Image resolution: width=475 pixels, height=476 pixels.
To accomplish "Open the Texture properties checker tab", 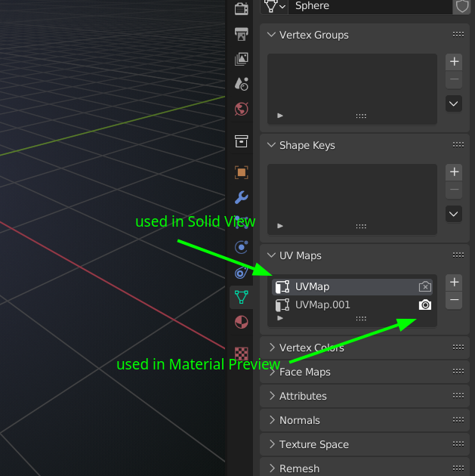I will click(242, 354).
